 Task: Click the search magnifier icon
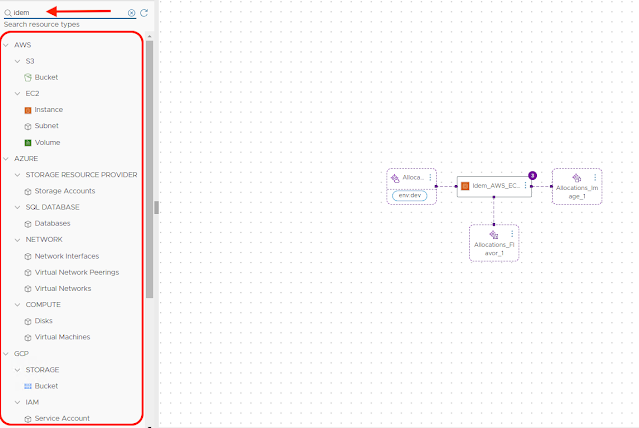tap(8, 13)
